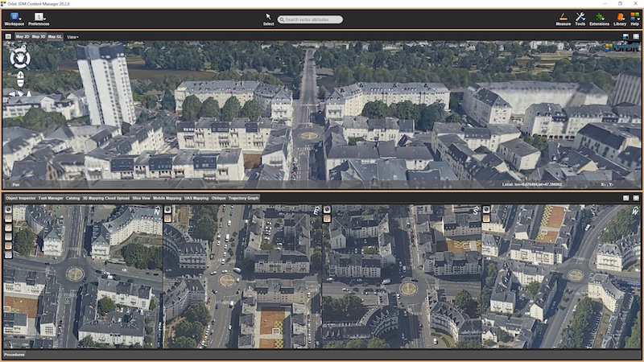Click the Pan status label

pos(16,185)
